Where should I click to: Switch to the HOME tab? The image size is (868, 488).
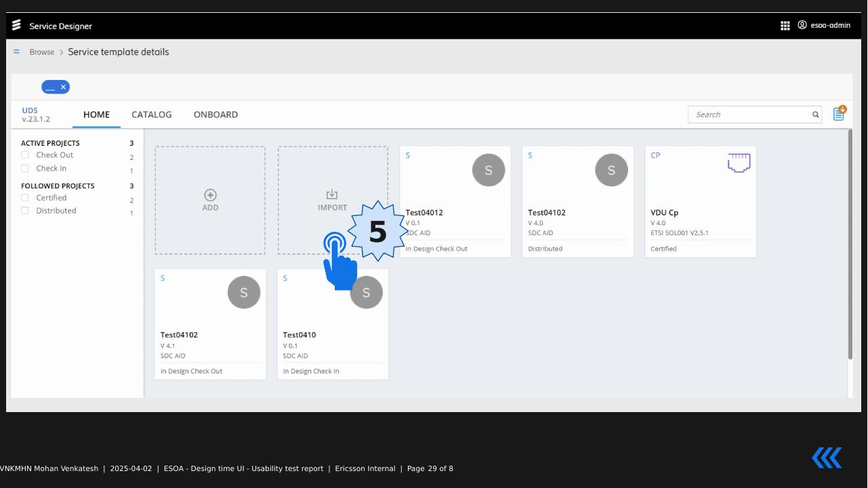point(96,115)
